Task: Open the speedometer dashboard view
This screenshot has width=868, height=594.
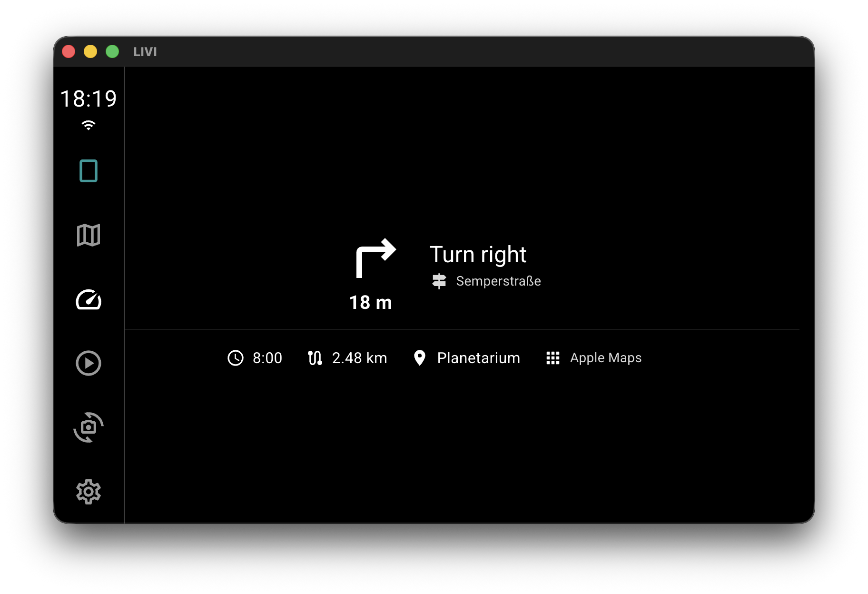Action: 89,301
